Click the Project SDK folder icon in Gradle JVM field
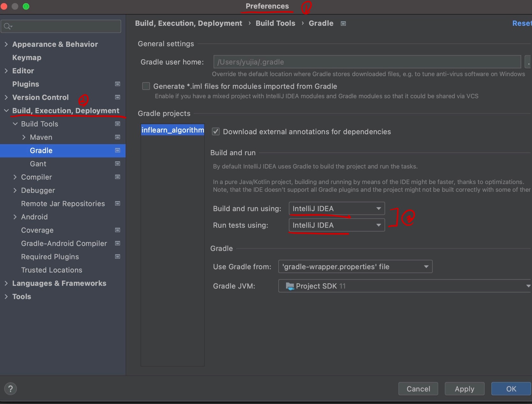 tap(290, 286)
